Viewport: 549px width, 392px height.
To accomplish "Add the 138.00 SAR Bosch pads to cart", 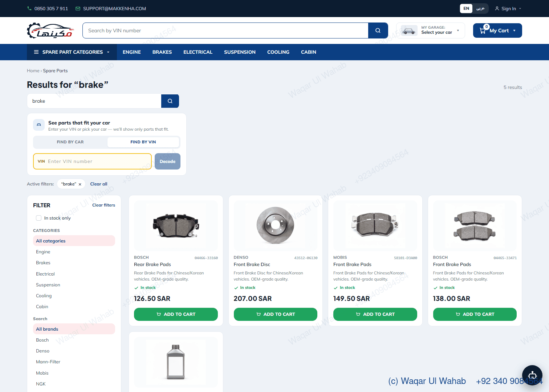I will click(475, 314).
